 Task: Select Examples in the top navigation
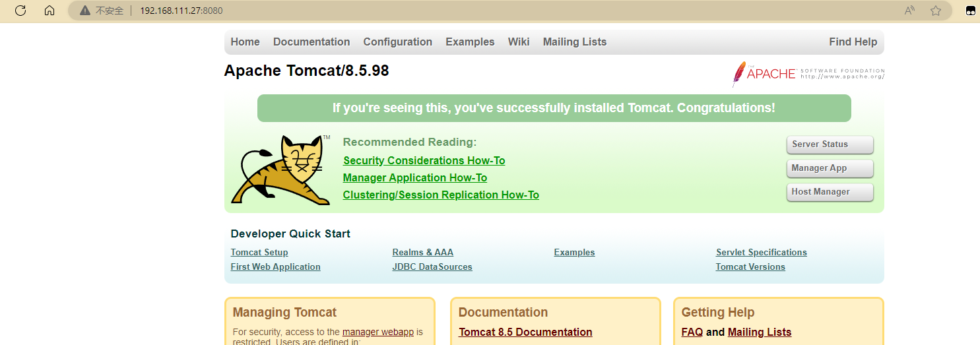470,42
